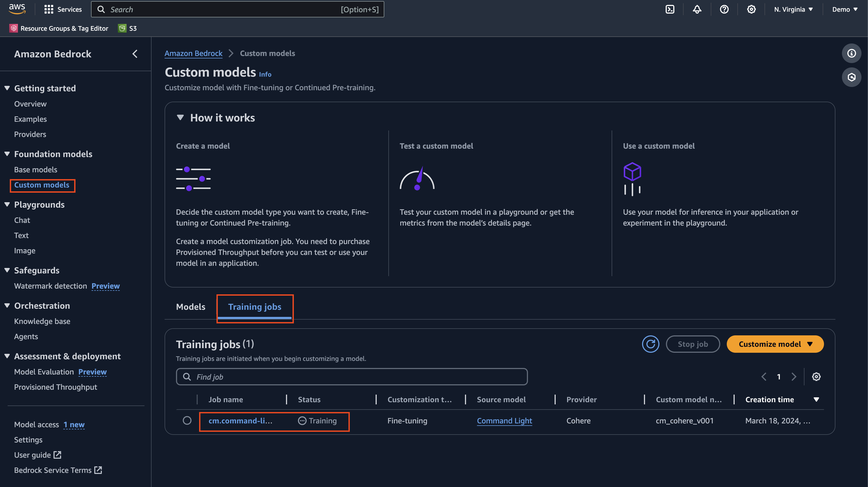Image resolution: width=868 pixels, height=487 pixels.
Task: Select the cm.command-li training job radio button
Action: [x=187, y=421]
